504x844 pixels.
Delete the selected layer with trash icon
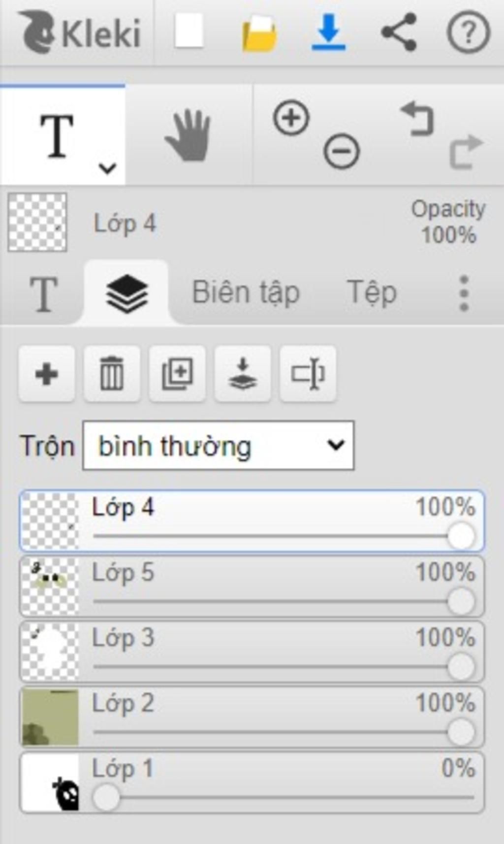(112, 374)
